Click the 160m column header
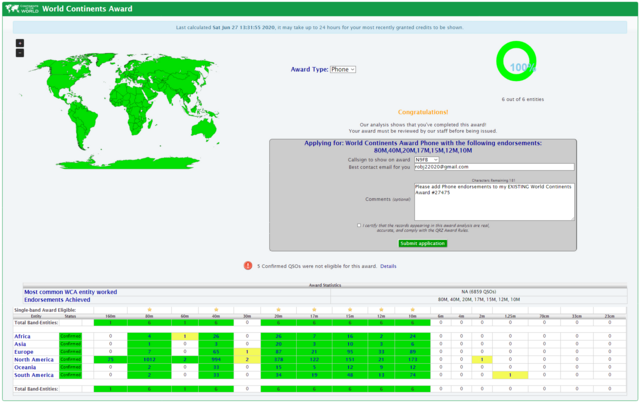640x402 pixels. pos(110,316)
